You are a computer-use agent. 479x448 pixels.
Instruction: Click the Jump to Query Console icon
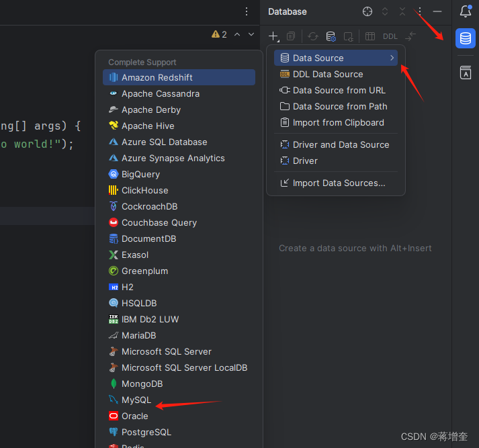coord(348,37)
